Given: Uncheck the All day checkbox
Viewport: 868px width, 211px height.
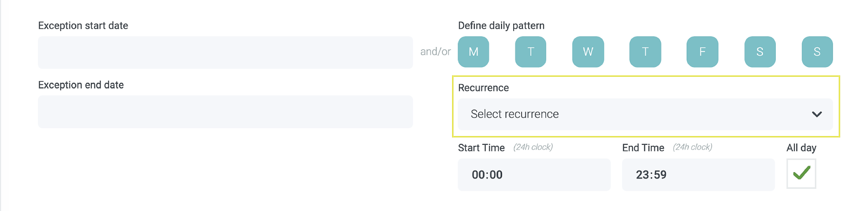Looking at the screenshot, I should 801,174.
